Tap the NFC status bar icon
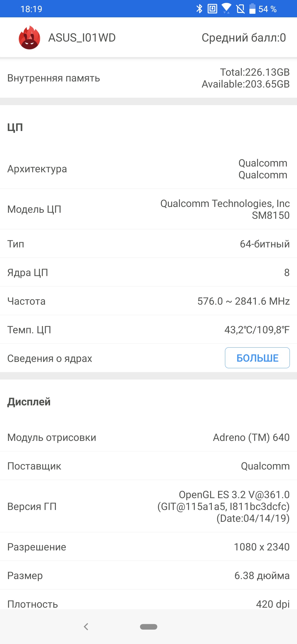297x644 pixels. [x=212, y=9]
